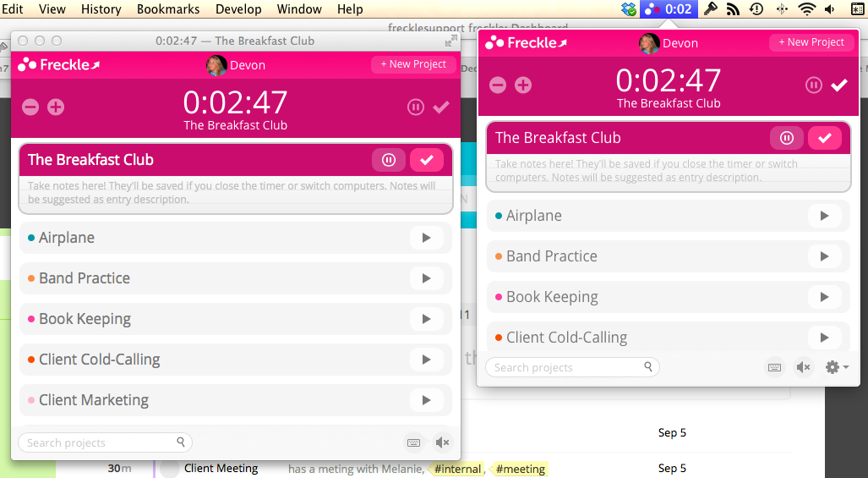This screenshot has height=478, width=868.
Task: Click New Project button in left window
Action: coord(413,64)
